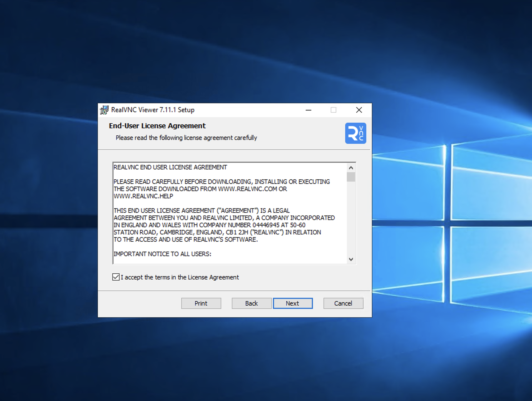The width and height of the screenshot is (532, 401).
Task: Click the RealVNC Viewer 7.11.1 Setup title
Action: point(153,110)
